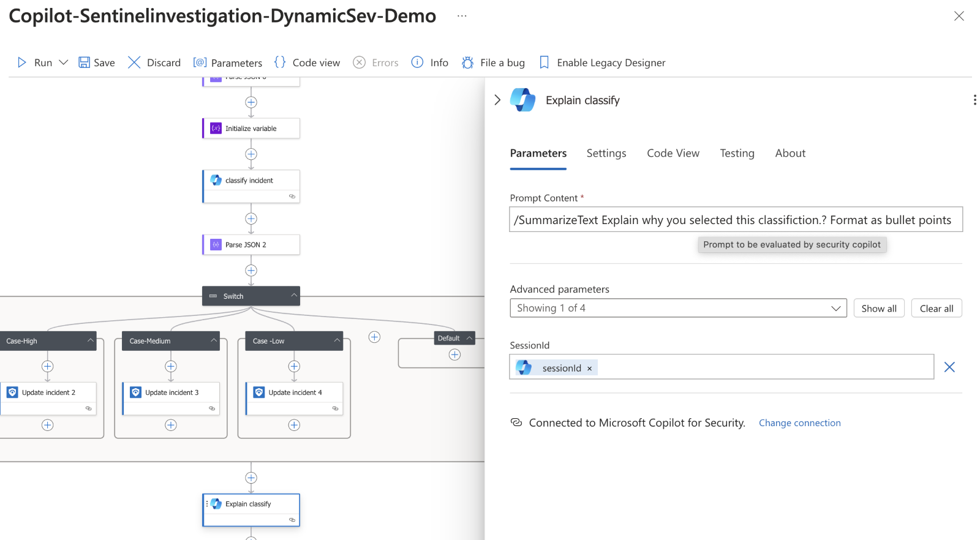Click the Change connection link

[x=799, y=423]
